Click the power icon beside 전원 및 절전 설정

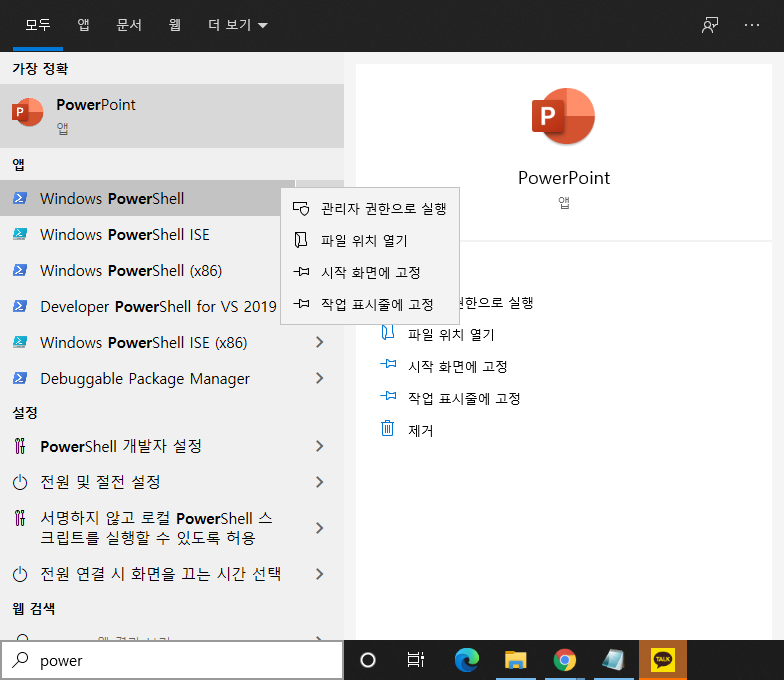20,482
